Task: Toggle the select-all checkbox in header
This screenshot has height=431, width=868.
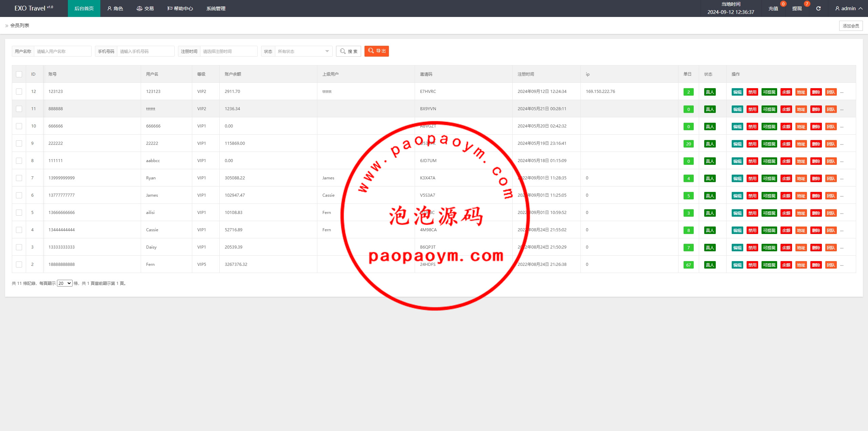Action: tap(19, 74)
